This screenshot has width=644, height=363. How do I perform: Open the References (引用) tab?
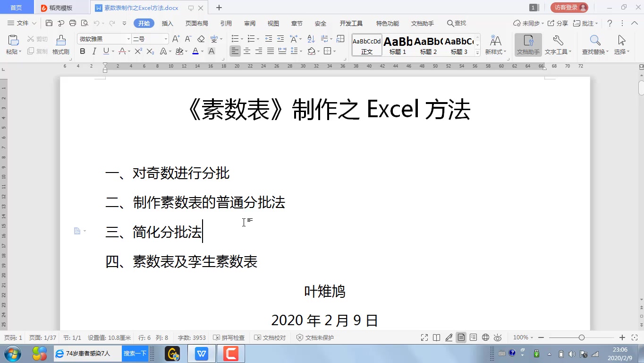pos(226,23)
